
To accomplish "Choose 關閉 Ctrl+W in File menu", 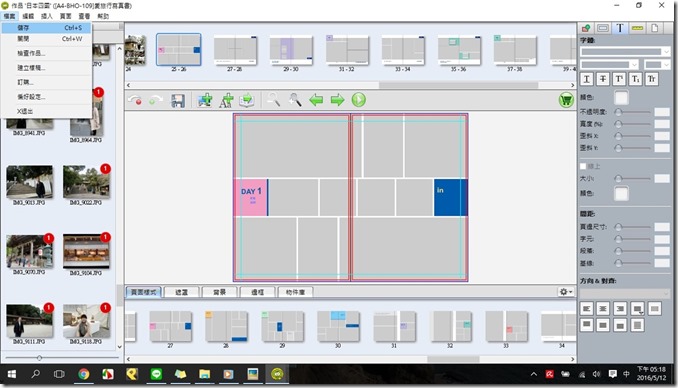I will click(46, 39).
